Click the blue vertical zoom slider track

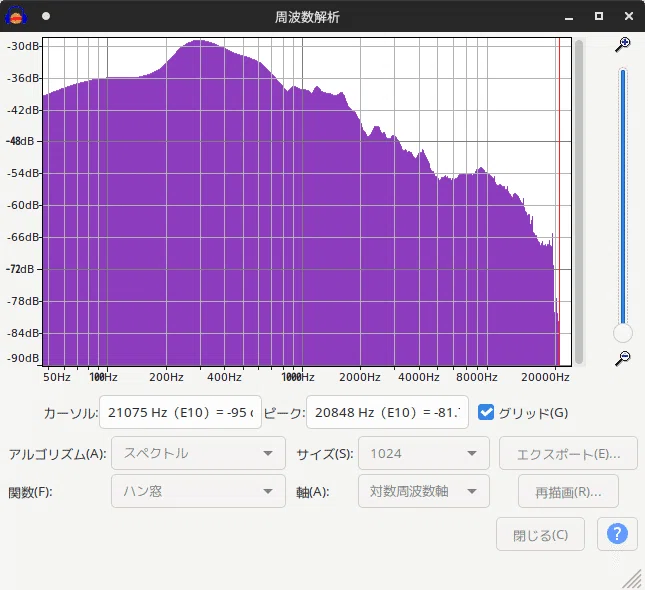[x=623, y=195]
